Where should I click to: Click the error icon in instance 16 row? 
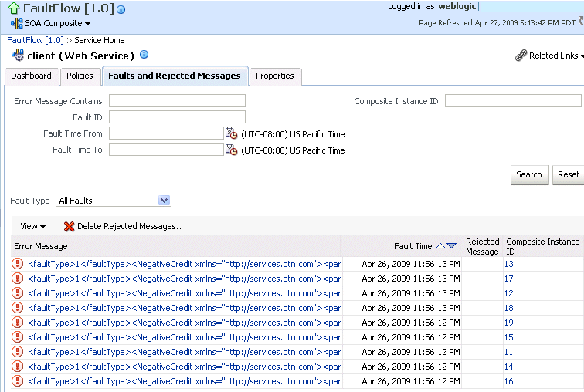click(x=18, y=381)
